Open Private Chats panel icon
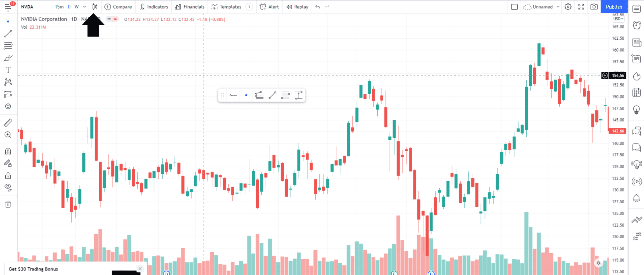Screen dimensions: 644x275 click(x=636, y=147)
